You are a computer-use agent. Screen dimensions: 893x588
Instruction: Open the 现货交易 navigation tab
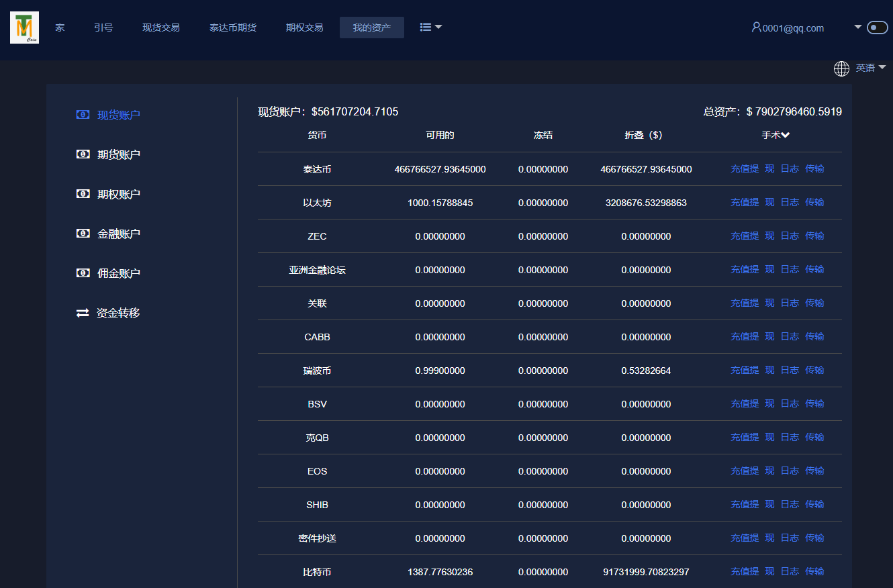161,28
